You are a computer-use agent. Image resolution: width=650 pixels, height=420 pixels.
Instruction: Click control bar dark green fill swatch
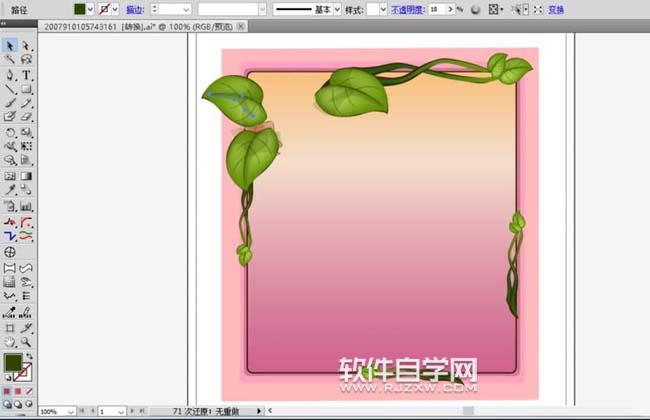click(80, 9)
